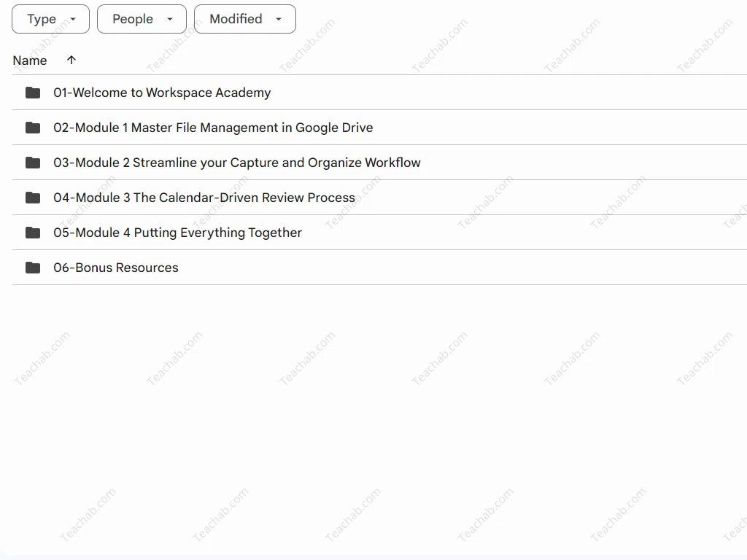Open the People filter dropdown

142,19
